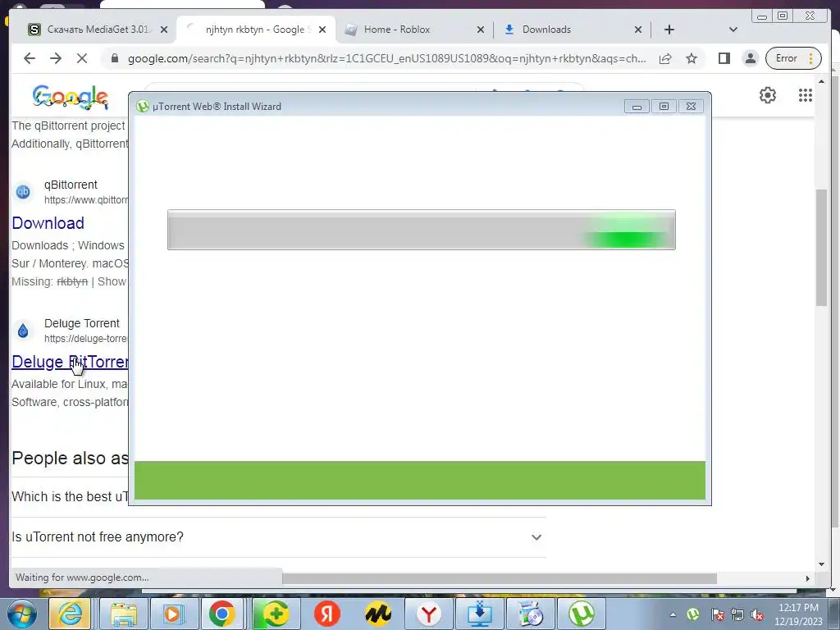The width and height of the screenshot is (840, 630).
Task: Click the "Deluge Torrent" site name text
Action: (81, 323)
